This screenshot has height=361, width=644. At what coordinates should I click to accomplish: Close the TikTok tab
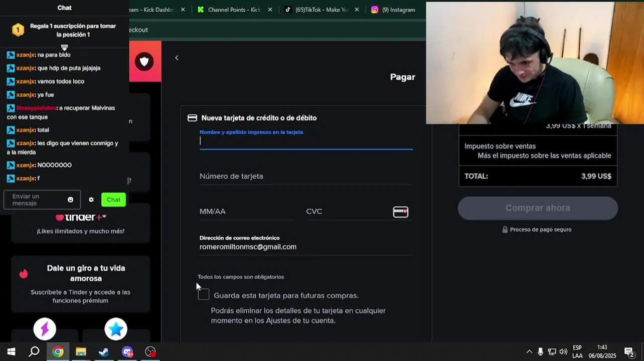pyautogui.click(x=358, y=10)
